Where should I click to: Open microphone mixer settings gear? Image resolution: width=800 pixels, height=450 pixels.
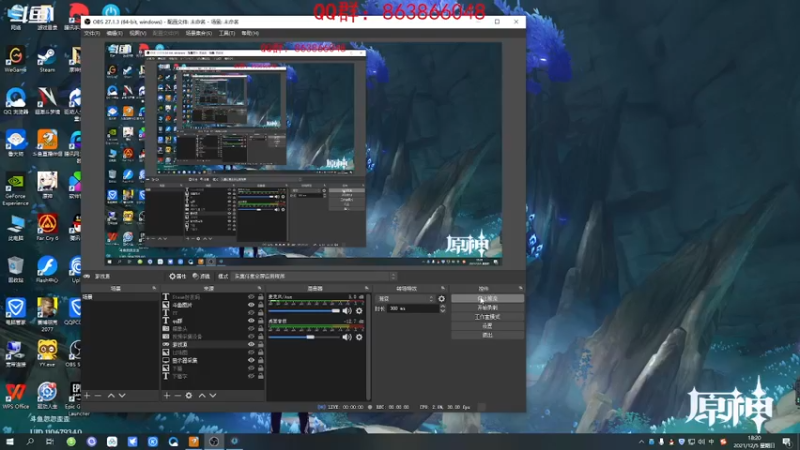click(359, 311)
